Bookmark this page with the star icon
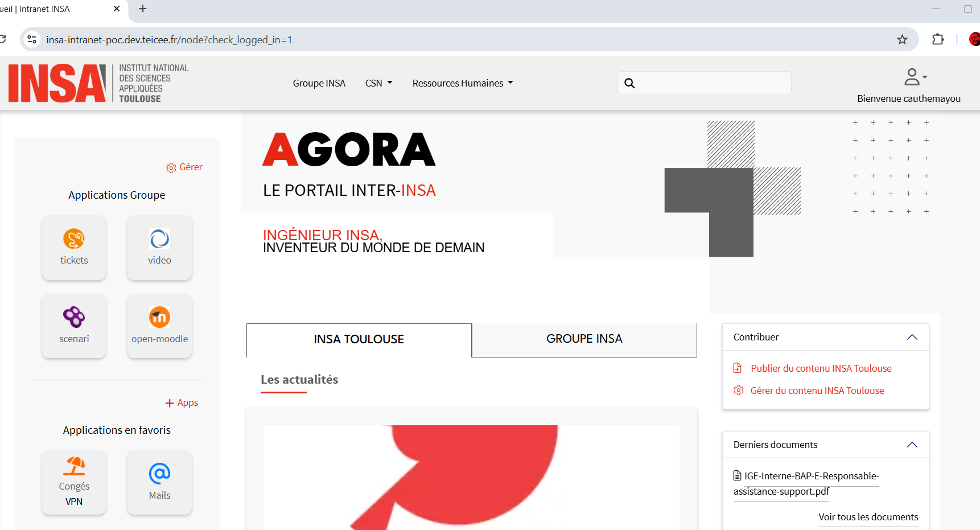The width and height of the screenshot is (980, 530). click(x=902, y=39)
